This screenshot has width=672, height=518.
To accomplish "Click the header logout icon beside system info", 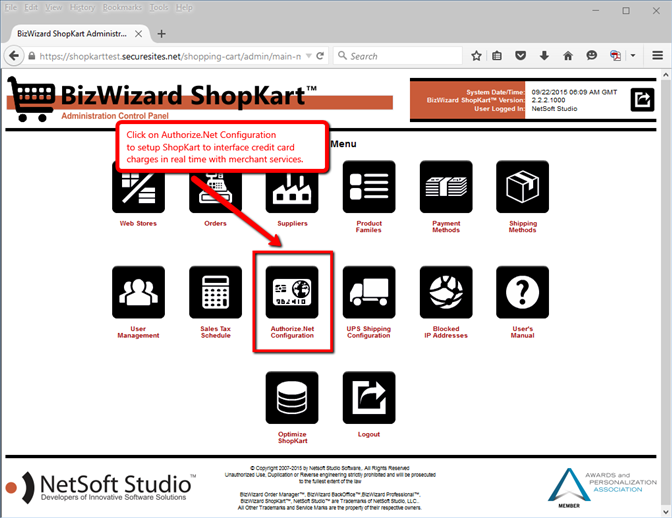I will [x=642, y=100].
